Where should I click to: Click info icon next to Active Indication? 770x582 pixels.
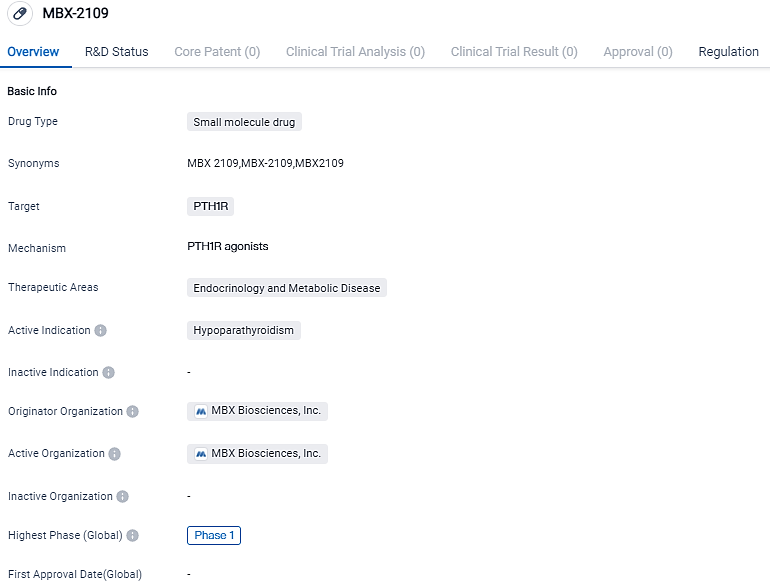(101, 330)
